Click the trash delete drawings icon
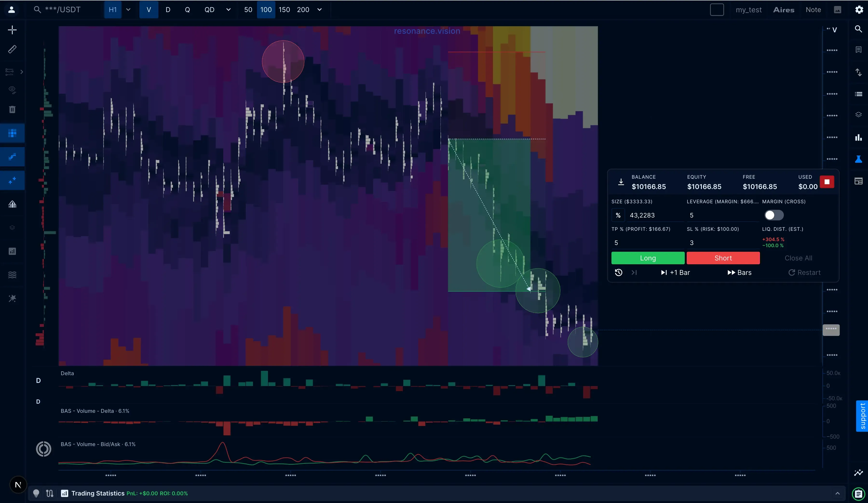 [x=12, y=109]
